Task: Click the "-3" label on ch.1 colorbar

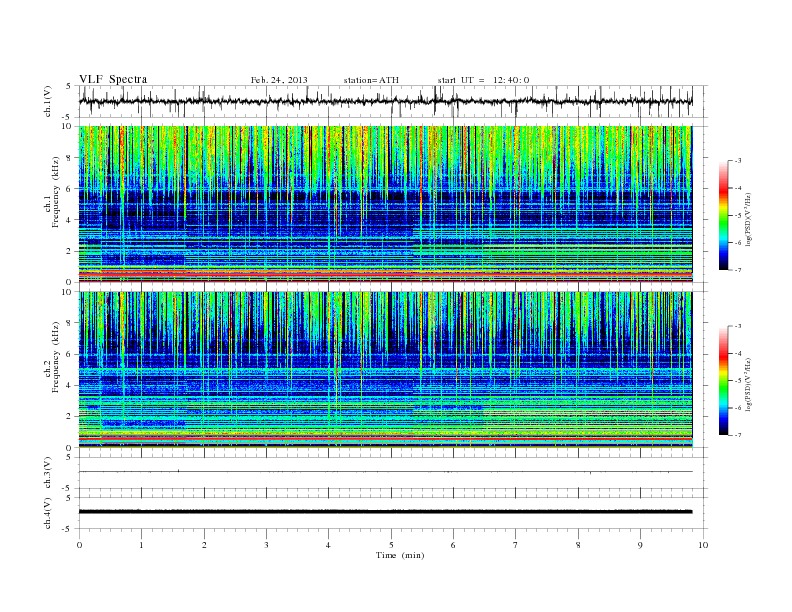Action: (738, 161)
